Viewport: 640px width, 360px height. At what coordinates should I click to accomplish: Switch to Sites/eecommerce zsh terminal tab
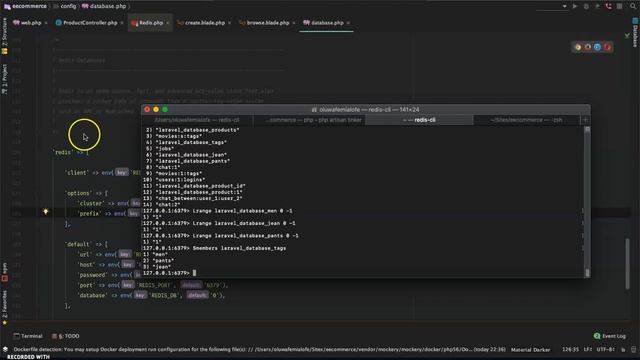(527, 120)
